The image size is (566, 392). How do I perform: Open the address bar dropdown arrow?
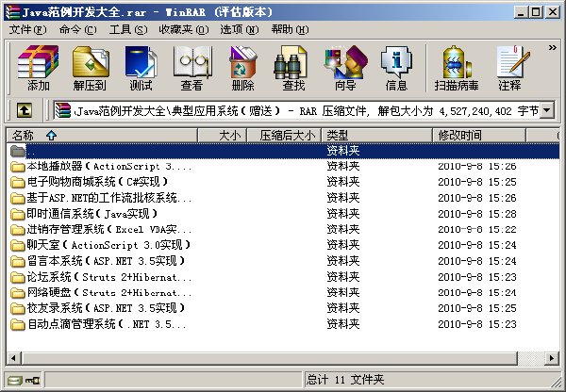[547, 110]
